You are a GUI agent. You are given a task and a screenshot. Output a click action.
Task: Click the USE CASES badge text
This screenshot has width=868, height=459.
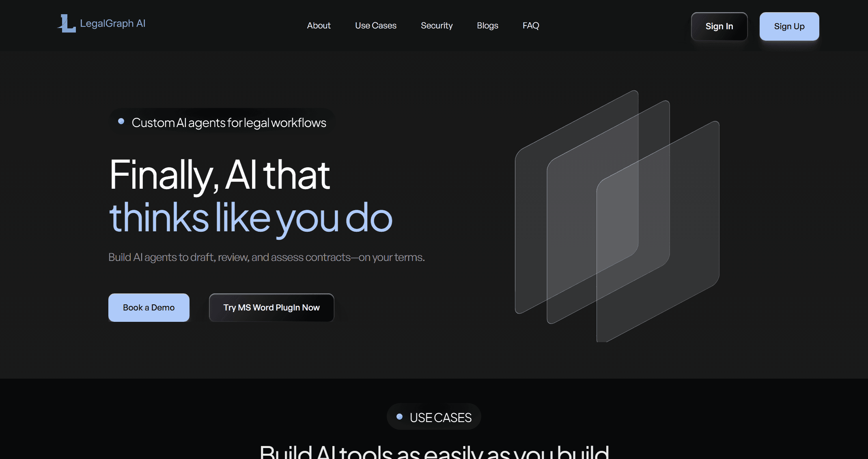(x=440, y=418)
